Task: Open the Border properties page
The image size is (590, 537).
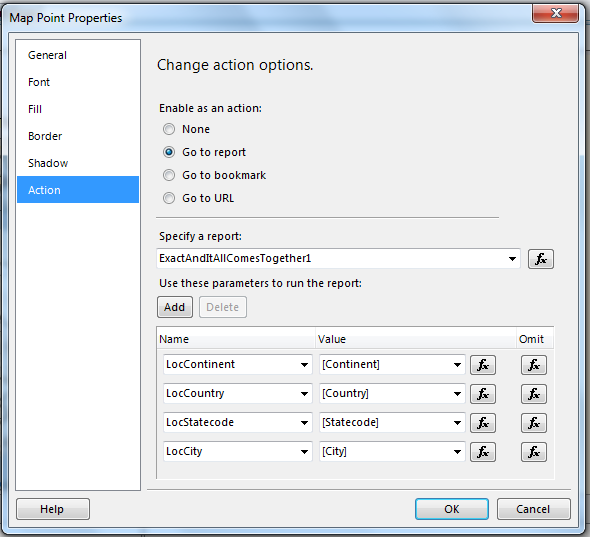Action: (x=78, y=136)
